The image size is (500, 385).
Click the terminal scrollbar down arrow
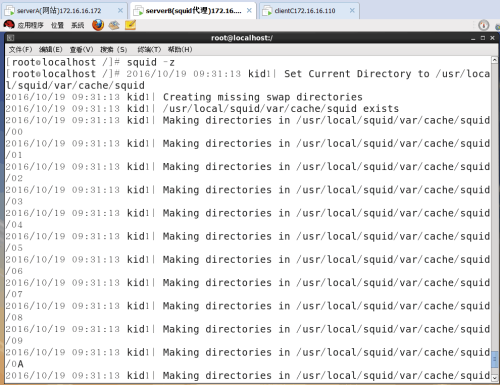tap(495, 378)
